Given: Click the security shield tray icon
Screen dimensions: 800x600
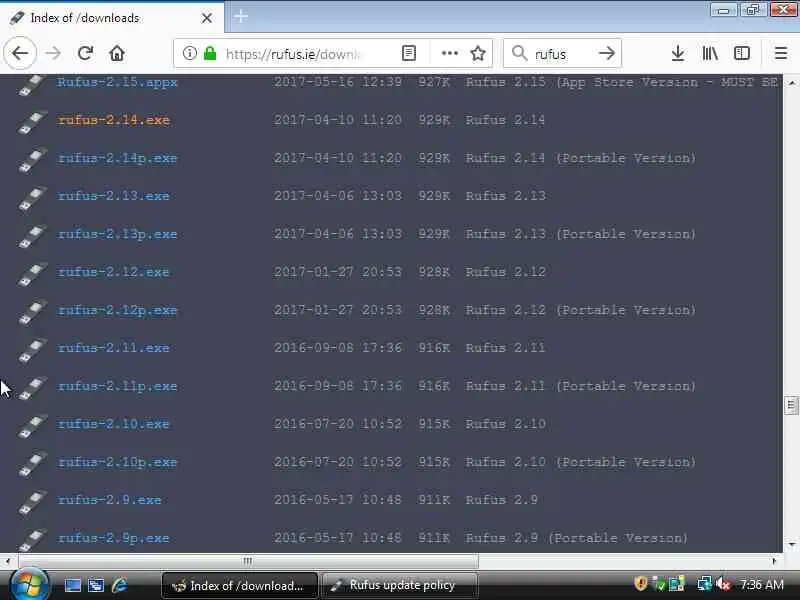Looking at the screenshot, I should 640,584.
